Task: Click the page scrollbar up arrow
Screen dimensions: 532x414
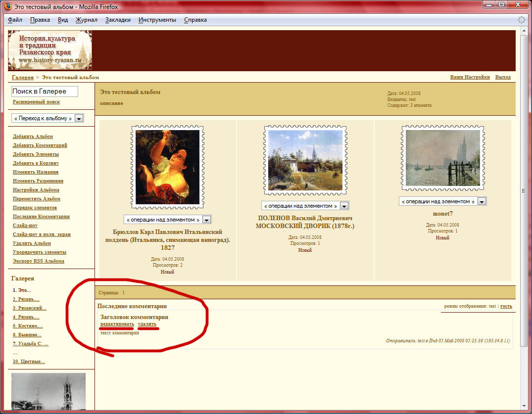Action: click(524, 31)
